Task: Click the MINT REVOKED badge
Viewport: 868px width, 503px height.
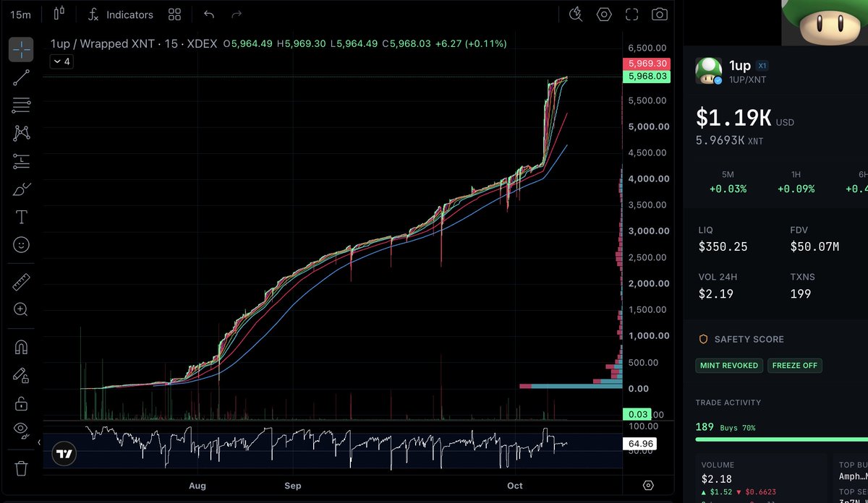Action: click(x=729, y=365)
